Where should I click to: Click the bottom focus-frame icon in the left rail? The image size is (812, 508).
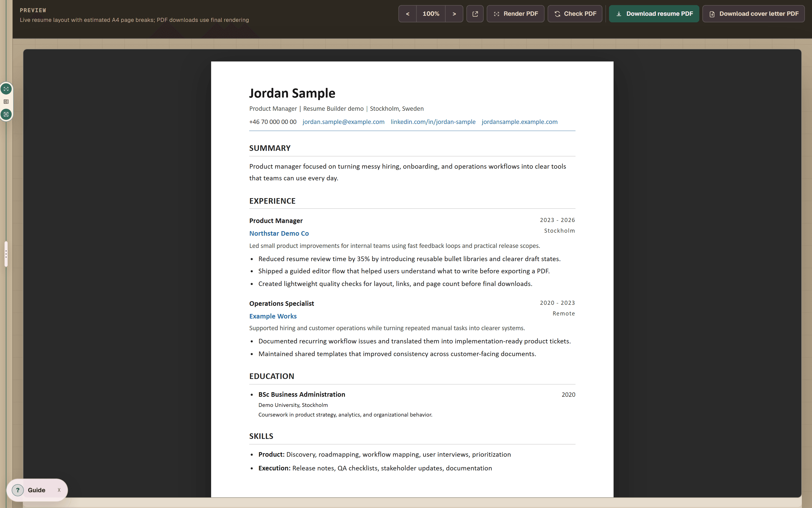(x=6, y=114)
